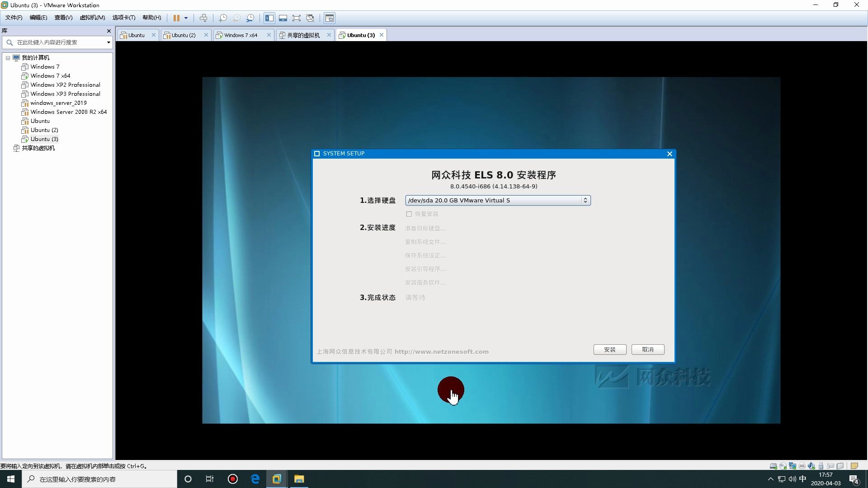Viewport: 868px width, 488px height.
Task: Click the message log note icon
Action: click(854, 466)
